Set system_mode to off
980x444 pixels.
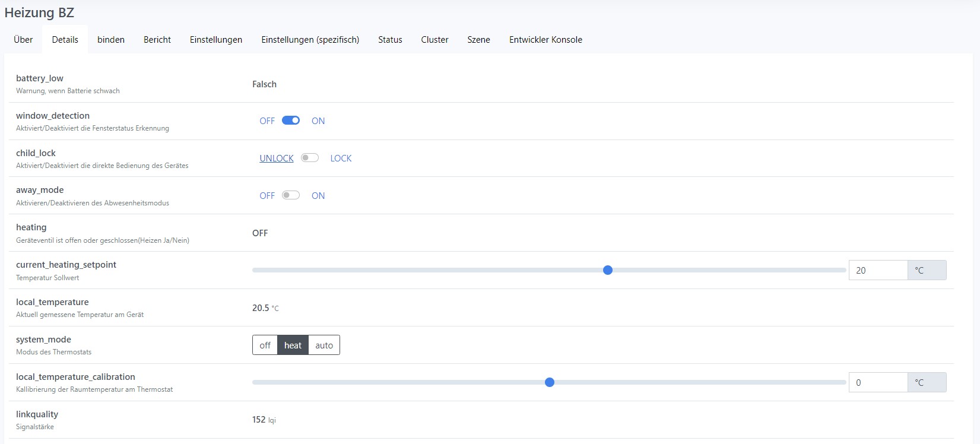tap(265, 345)
